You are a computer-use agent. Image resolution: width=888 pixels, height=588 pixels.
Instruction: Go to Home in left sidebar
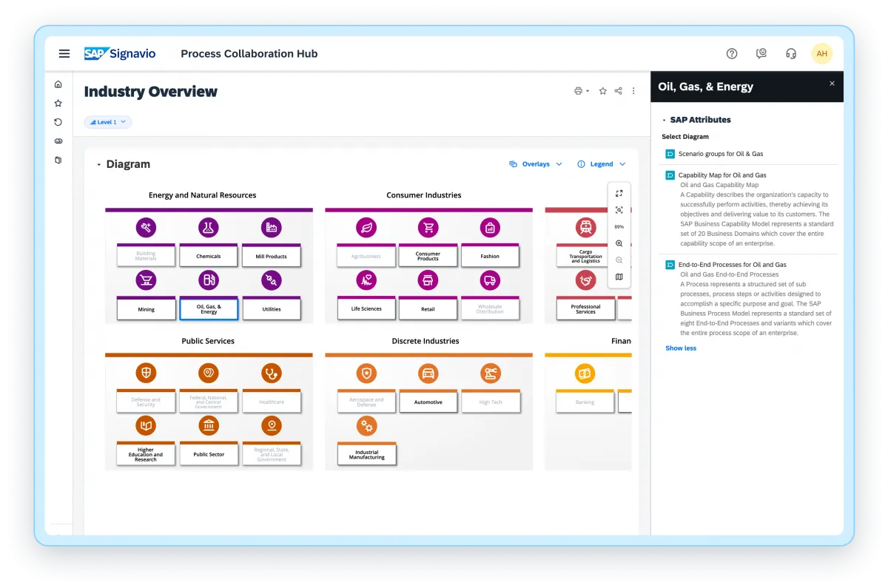58,84
